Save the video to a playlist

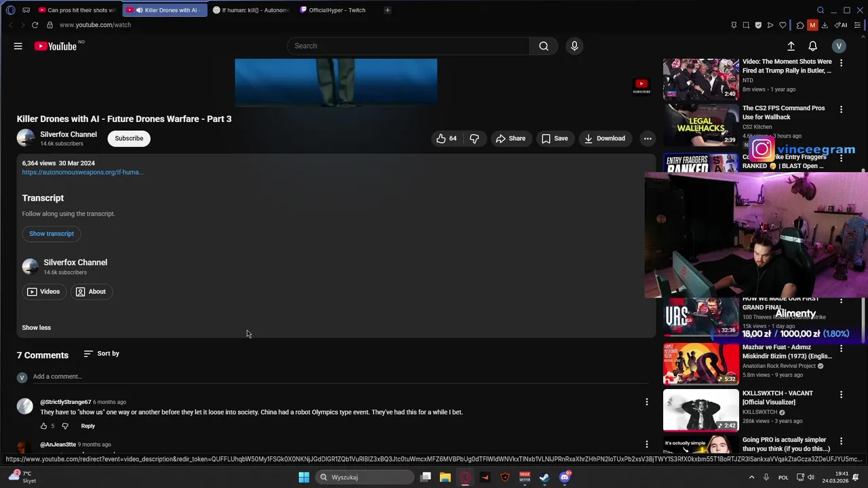click(555, 138)
